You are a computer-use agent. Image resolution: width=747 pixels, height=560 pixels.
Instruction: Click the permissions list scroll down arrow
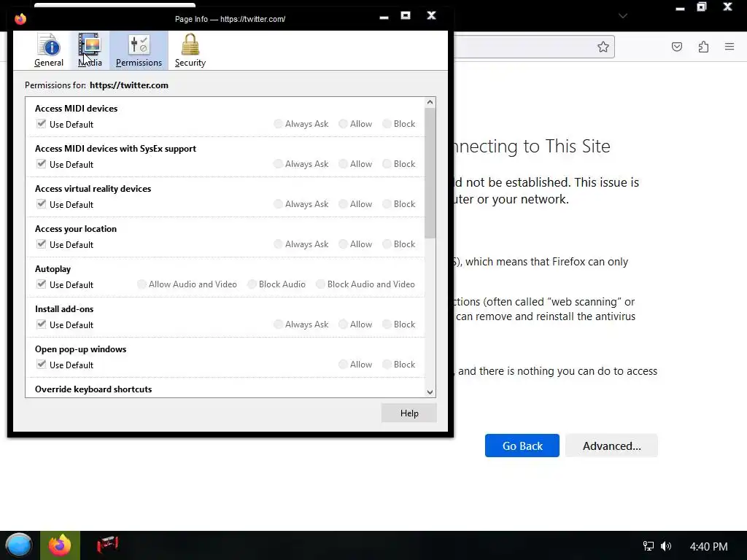pos(430,392)
